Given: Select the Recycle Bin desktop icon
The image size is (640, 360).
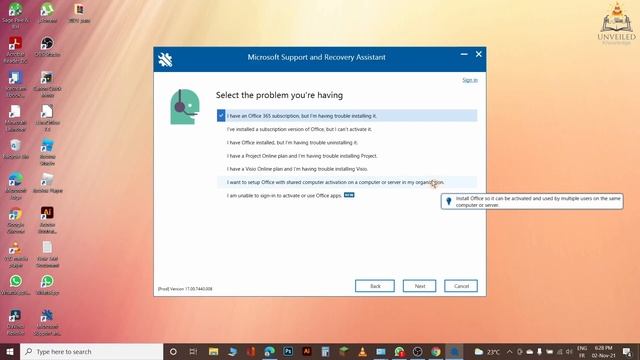Looking at the screenshot, I should coord(16,149).
